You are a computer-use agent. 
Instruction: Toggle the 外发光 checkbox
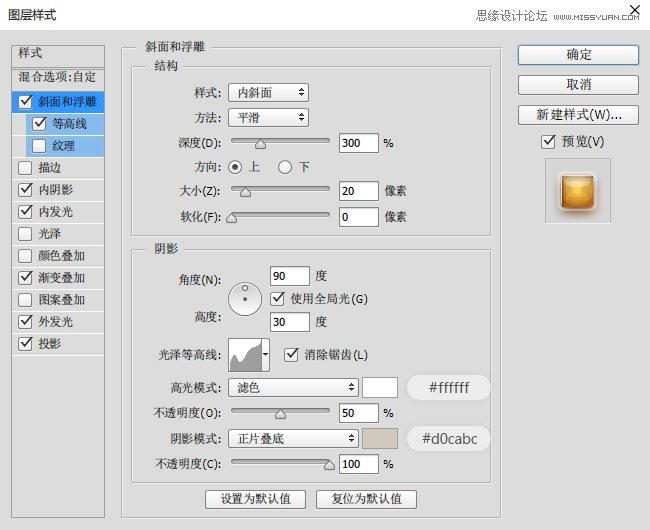pyautogui.click(x=25, y=322)
